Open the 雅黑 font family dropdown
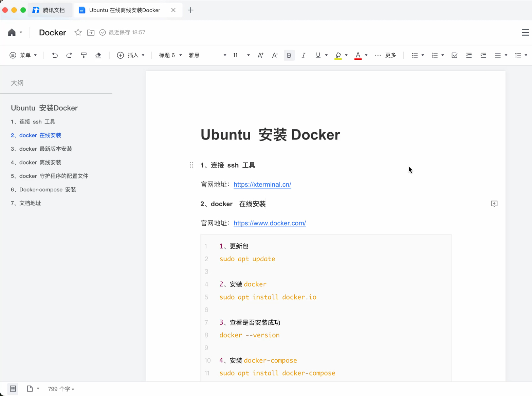 click(x=207, y=55)
